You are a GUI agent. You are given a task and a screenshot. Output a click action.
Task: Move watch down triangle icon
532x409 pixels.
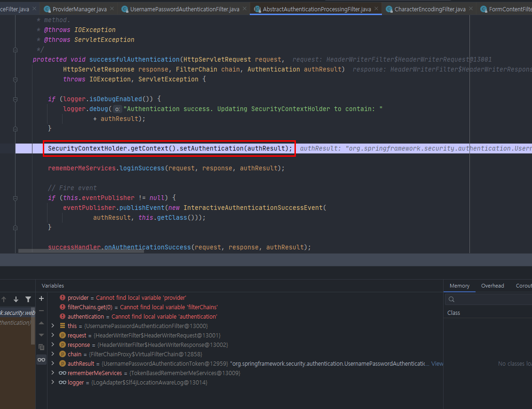[41, 335]
